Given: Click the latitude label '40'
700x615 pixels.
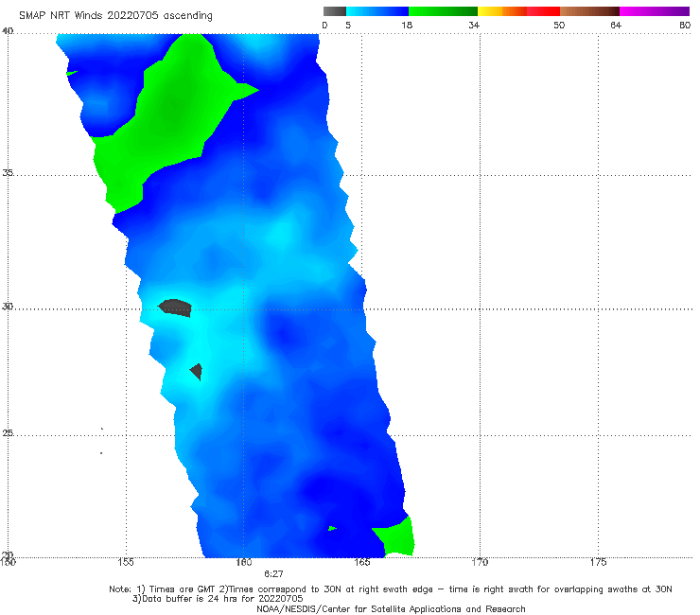Looking at the screenshot, I should [x=8, y=31].
